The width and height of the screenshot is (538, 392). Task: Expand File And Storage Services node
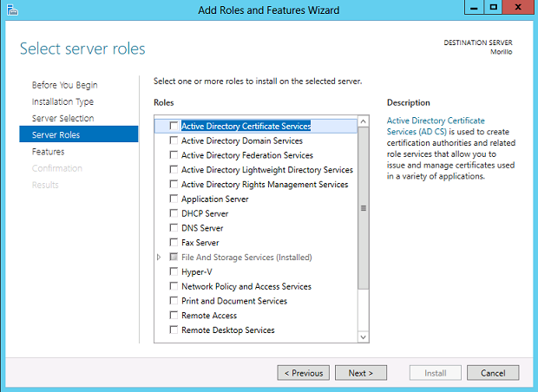point(159,257)
